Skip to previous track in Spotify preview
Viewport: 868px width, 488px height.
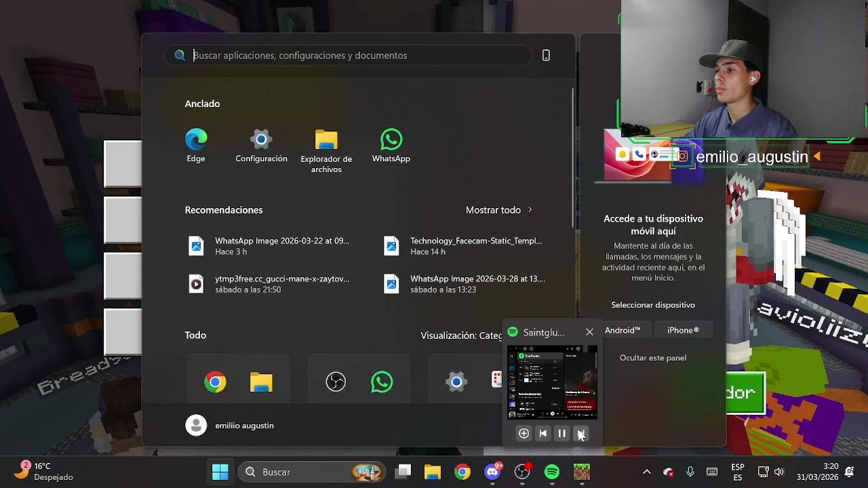(x=542, y=434)
